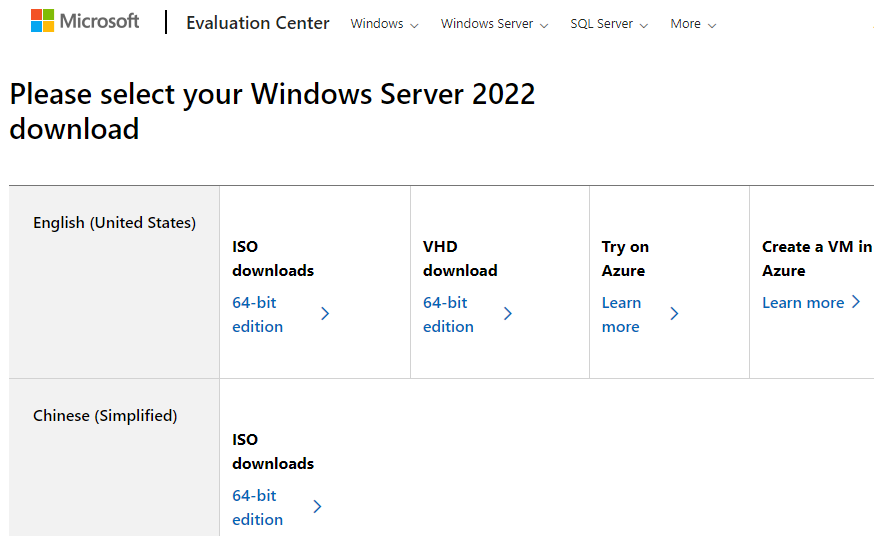The image size is (874, 536).
Task: Choose Chinese Simplified ISO 64-bit edition link
Action: (x=257, y=507)
